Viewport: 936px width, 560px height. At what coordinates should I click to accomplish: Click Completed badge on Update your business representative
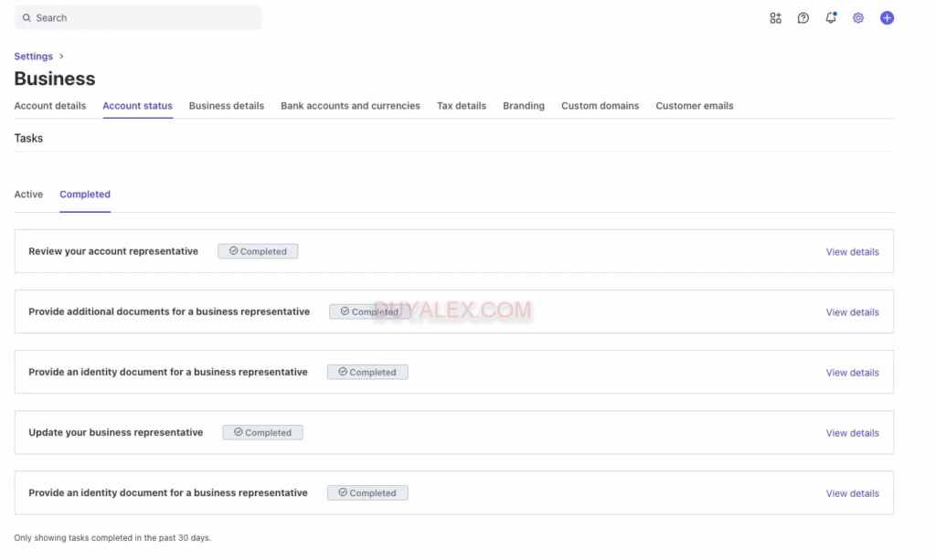(262, 433)
